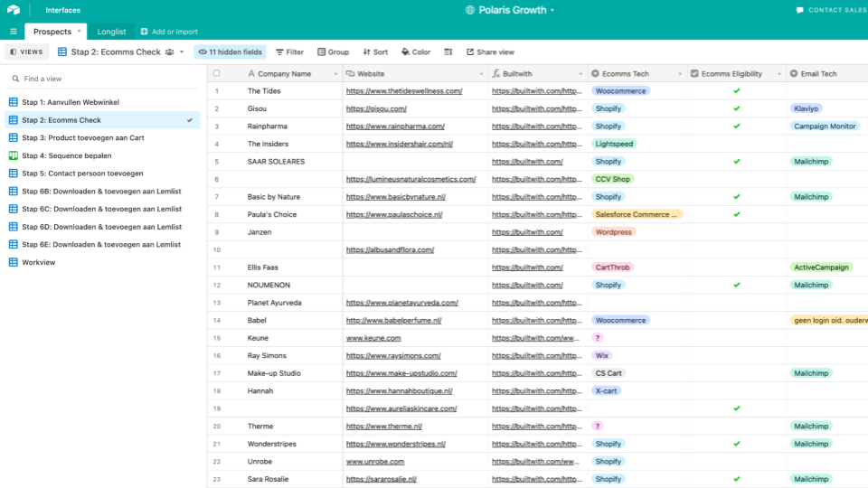The width and height of the screenshot is (868, 488).
Task: Open the gisou.com website link
Action: [x=376, y=108]
